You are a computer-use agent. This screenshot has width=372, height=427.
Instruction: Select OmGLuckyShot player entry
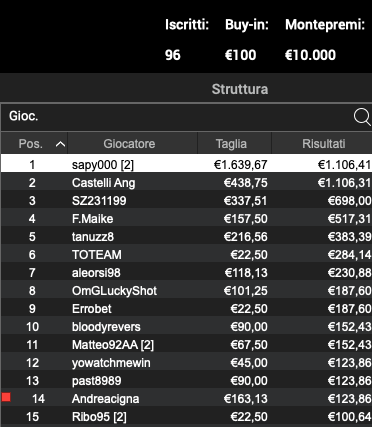pos(186,290)
